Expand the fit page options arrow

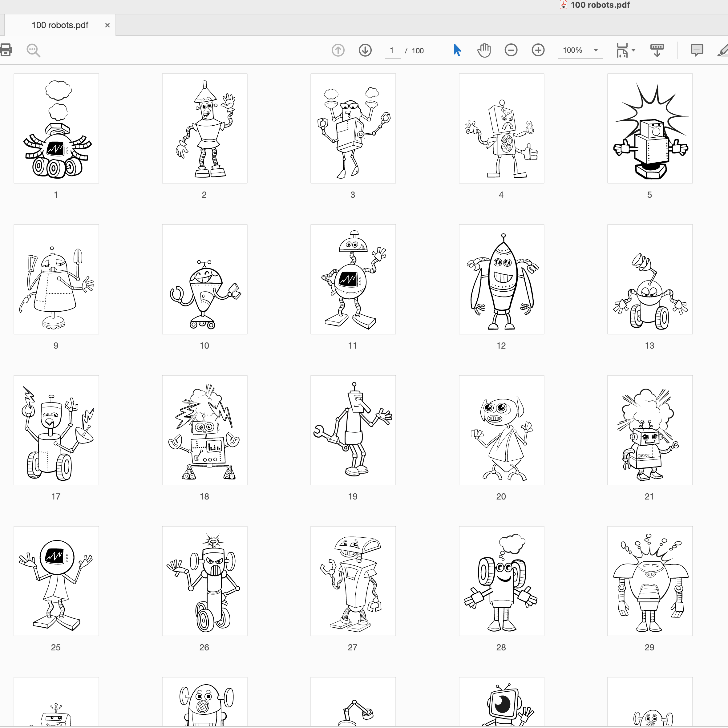[633, 50]
